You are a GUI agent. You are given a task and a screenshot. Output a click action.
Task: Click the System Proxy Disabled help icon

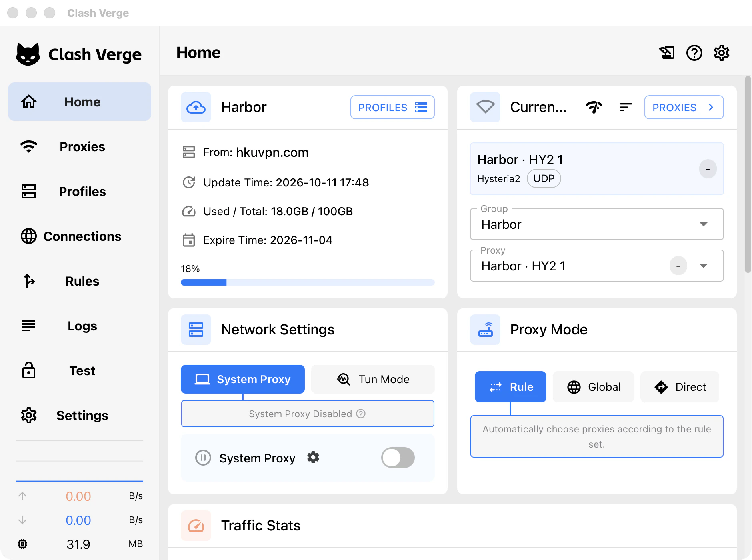click(361, 414)
